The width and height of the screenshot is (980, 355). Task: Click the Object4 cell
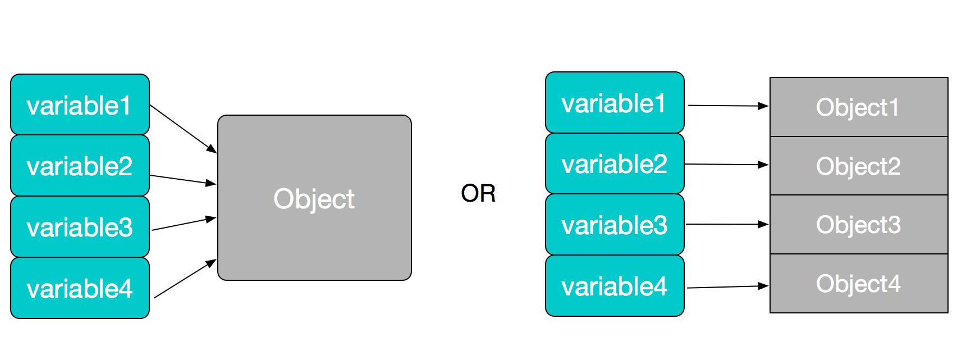pyautogui.click(x=859, y=284)
